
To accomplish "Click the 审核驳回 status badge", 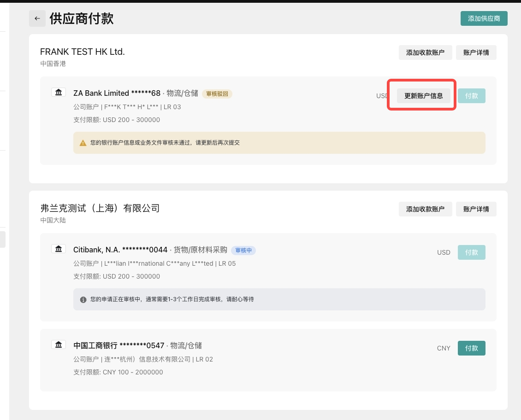I will pos(217,94).
